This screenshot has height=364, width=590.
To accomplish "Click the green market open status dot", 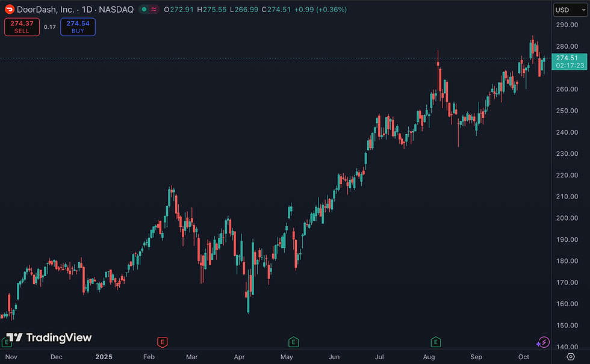I will point(144,10).
